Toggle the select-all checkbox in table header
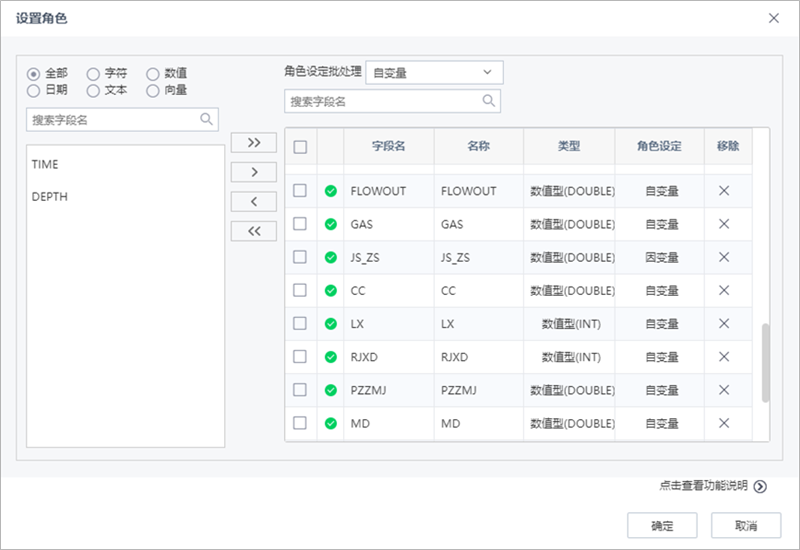Screen dimensions: 800x550 coord(300,147)
